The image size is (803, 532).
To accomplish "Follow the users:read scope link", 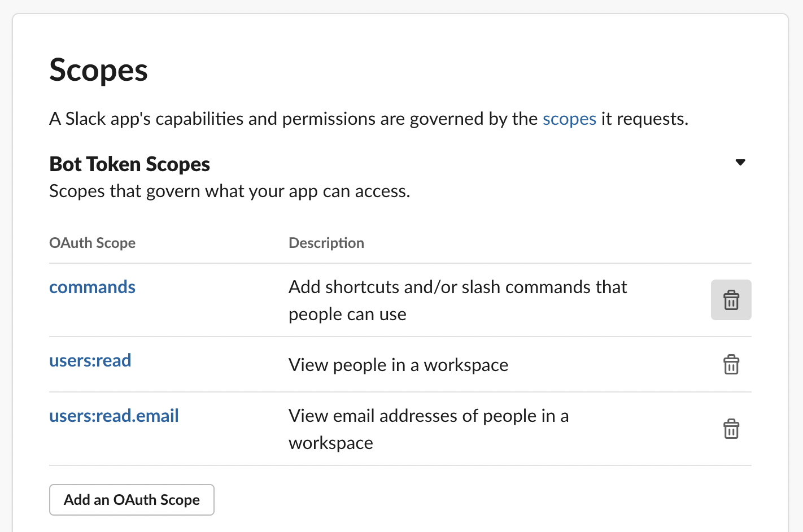I will pyautogui.click(x=90, y=360).
